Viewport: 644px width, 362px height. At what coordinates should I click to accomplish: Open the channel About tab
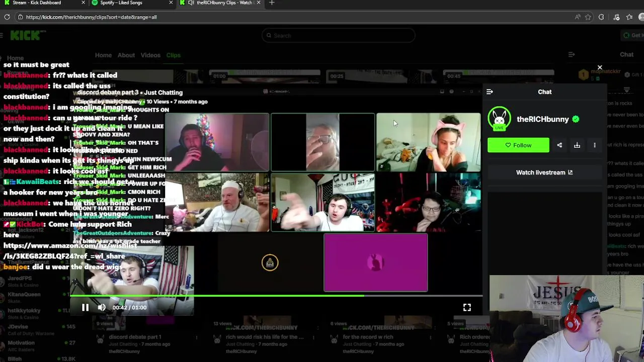pos(126,55)
